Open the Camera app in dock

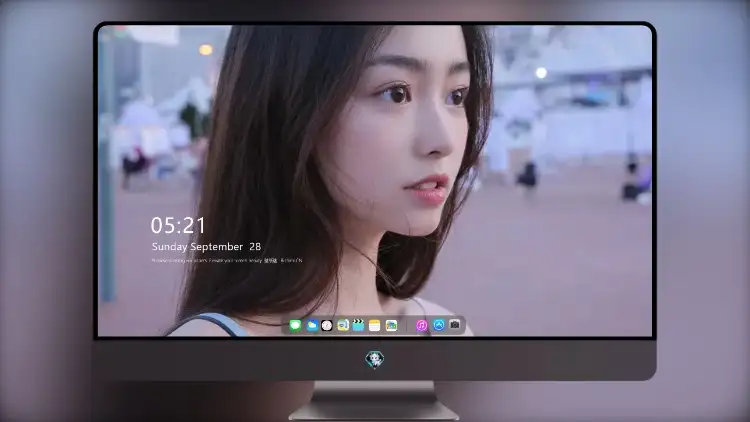(x=455, y=325)
